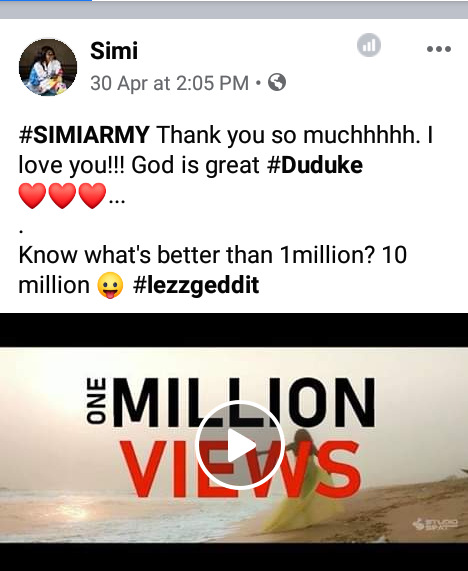This screenshot has height=571, width=468.
Task: Open the post timestamp 30 Apr at 2:05 PM
Action: 169,83
